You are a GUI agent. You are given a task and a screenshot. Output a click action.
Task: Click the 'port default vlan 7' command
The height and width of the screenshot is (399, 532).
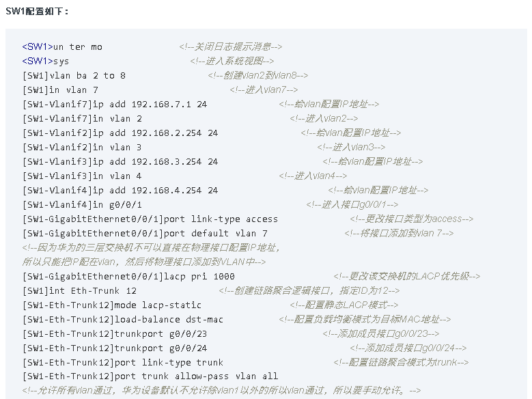[x=215, y=233]
